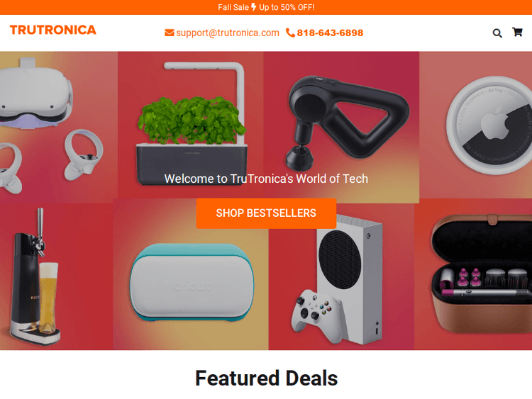Select the VR headset product image

(59, 128)
